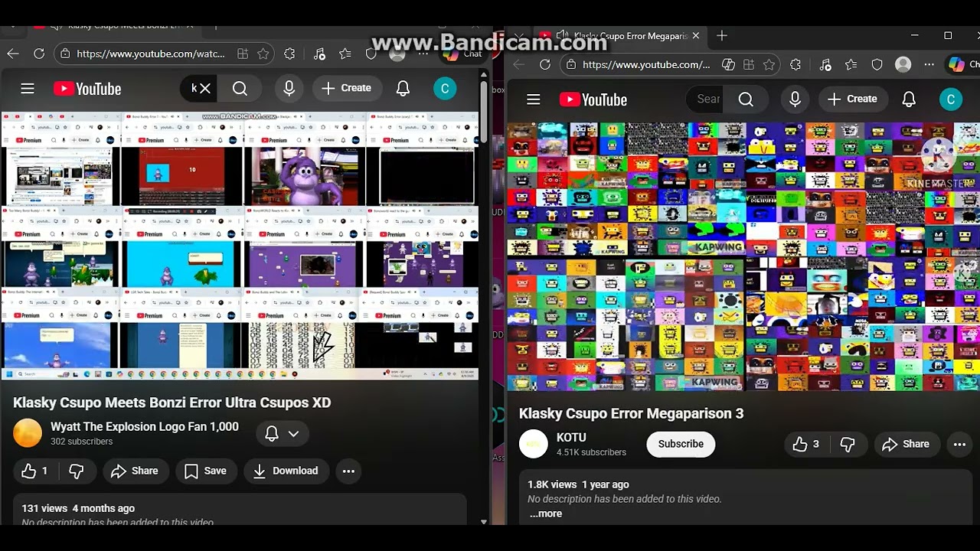This screenshot has width=980, height=551.
Task: Open Favorites list in the left browser toolbar
Action: click(x=345, y=54)
